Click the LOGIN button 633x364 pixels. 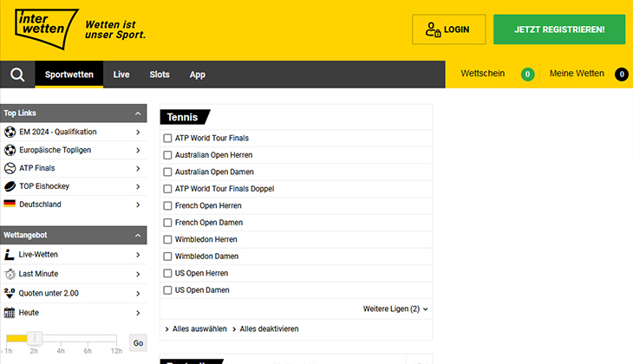pos(449,29)
